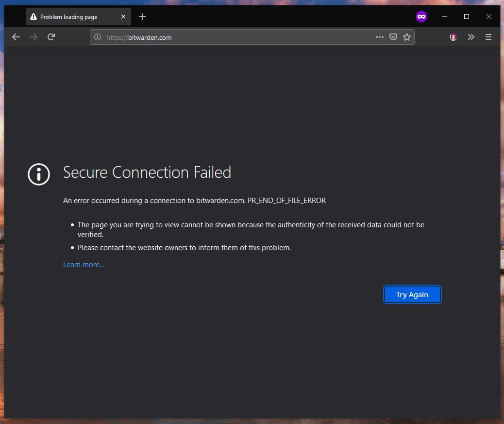Click the warning icon on the tab
The height and width of the screenshot is (424, 504).
coord(33,16)
